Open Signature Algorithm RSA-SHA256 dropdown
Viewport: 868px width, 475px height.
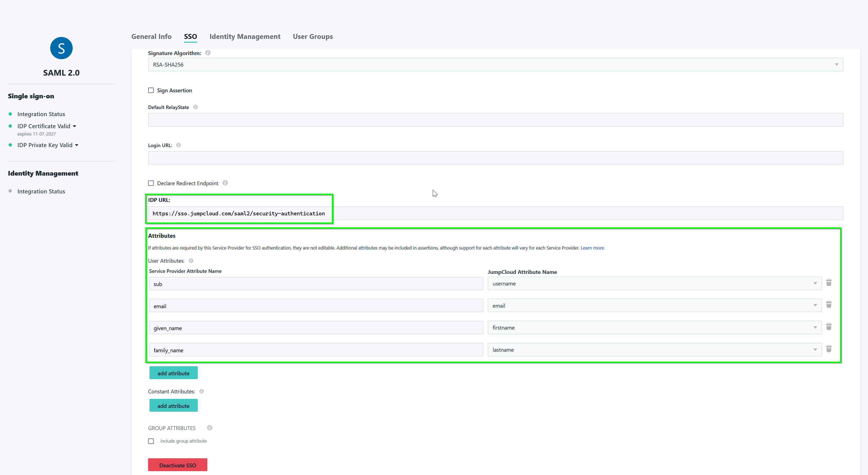pyautogui.click(x=495, y=65)
